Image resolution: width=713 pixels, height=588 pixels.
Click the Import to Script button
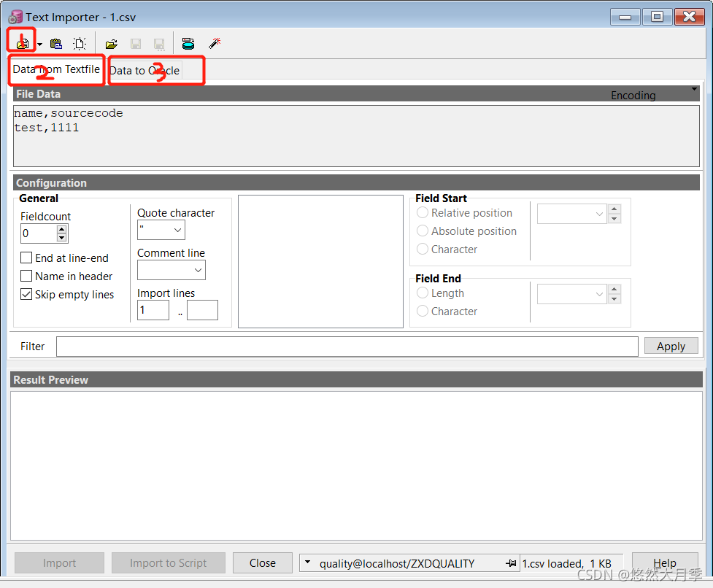(x=169, y=563)
